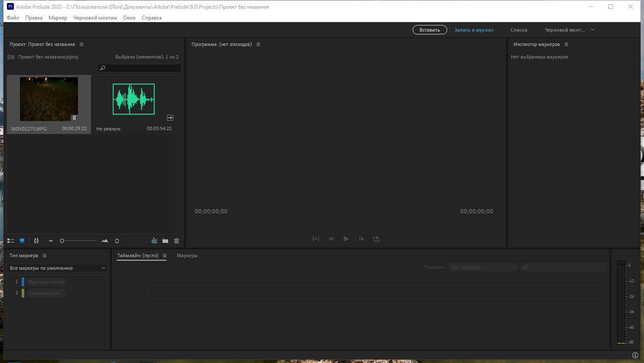Open the Инспектор маркеров panel menu icon
Screen dimensions: 644x363
(566, 44)
